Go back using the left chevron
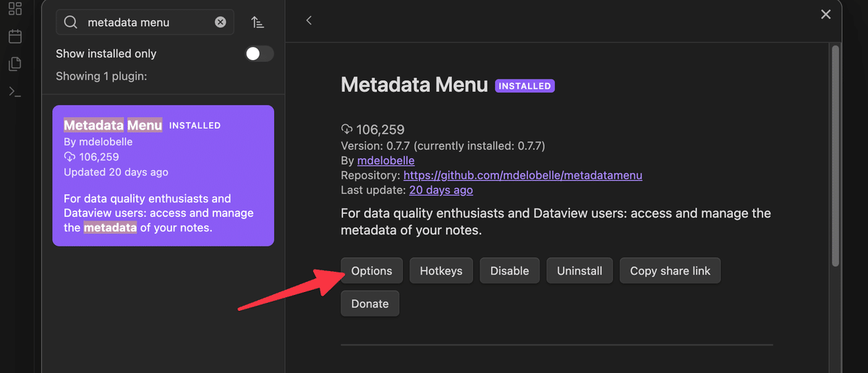 click(x=309, y=20)
